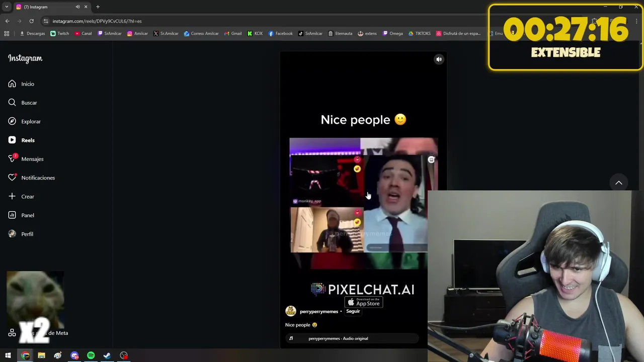Switch to Chrome in taskbar
The width and height of the screenshot is (644, 362).
[25, 355]
